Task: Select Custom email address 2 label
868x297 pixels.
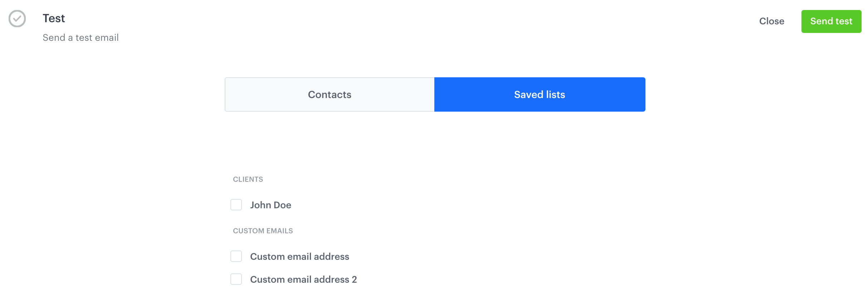Action: (x=303, y=279)
